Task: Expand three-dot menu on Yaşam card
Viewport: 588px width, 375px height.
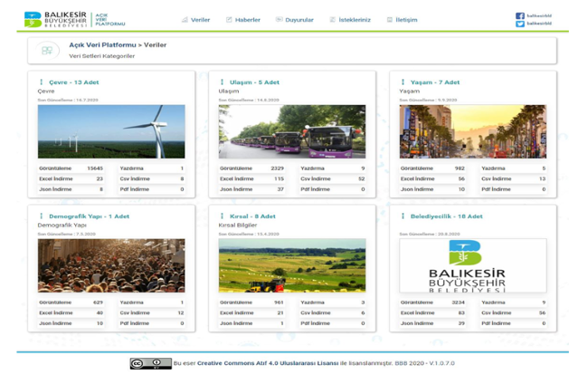Action: [x=403, y=82]
